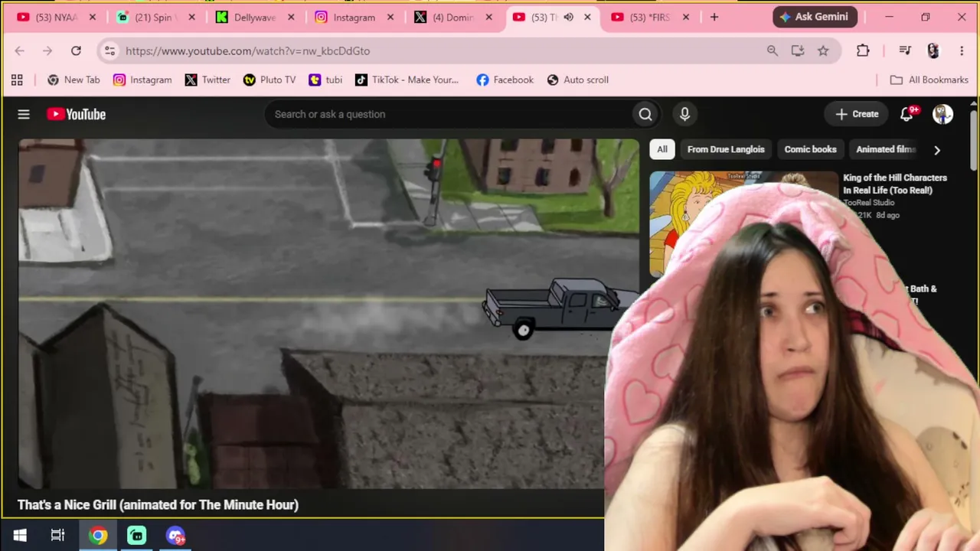
Task: Open the media controls toolbar icon
Action: 905,51
